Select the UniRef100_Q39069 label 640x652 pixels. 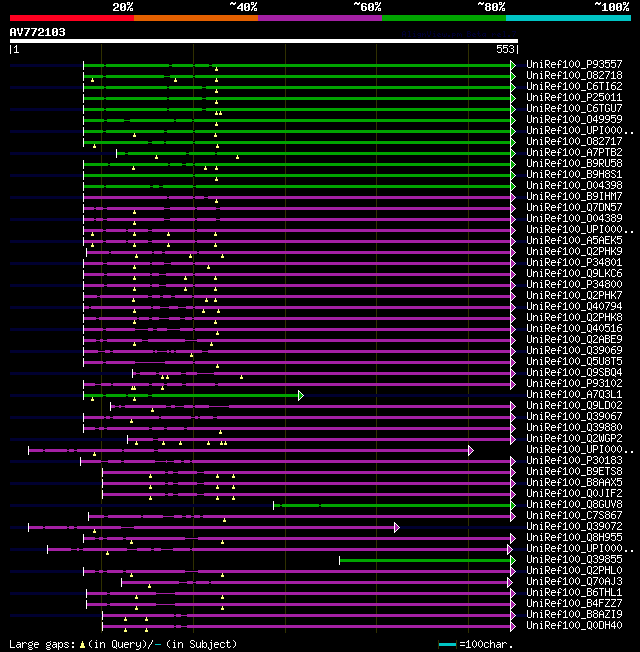[574, 351]
